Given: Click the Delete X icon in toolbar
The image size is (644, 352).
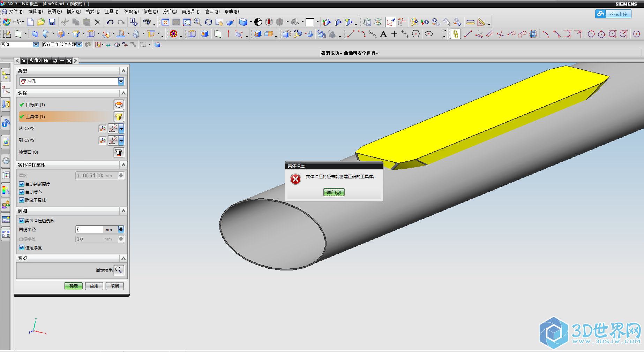Looking at the screenshot, I should 98,22.
